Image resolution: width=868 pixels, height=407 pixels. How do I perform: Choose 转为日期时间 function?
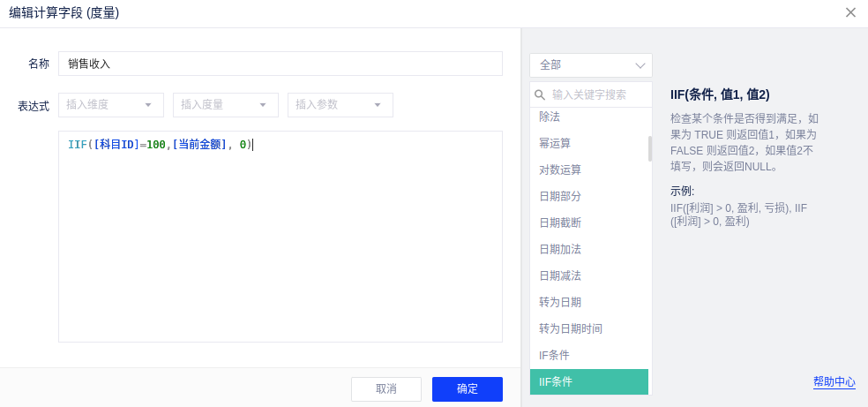[571, 328]
